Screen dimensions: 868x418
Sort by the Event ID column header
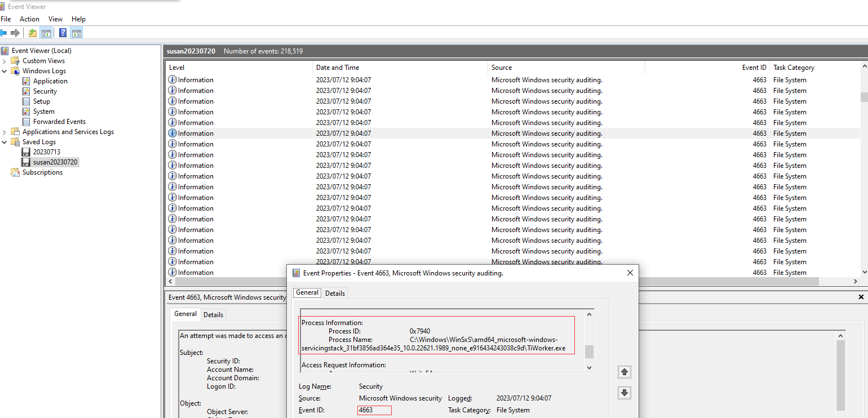tap(707, 68)
